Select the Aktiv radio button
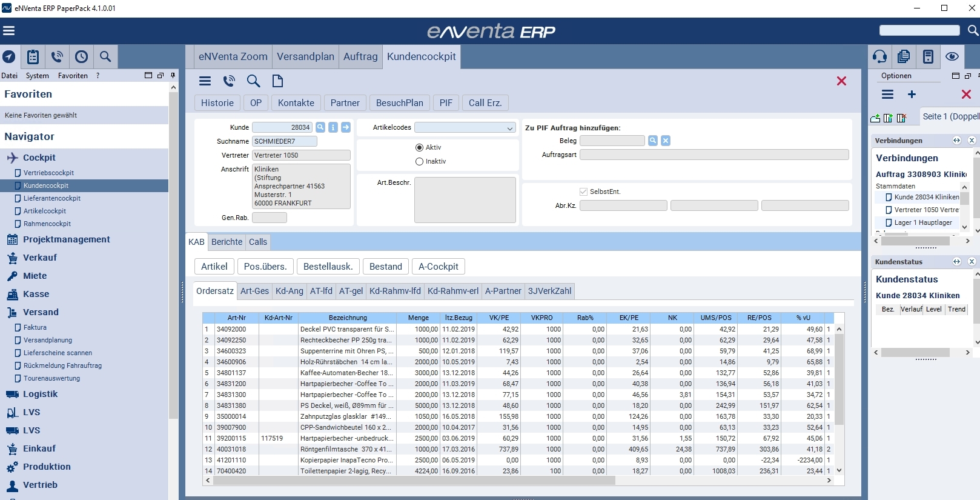 [x=419, y=147]
